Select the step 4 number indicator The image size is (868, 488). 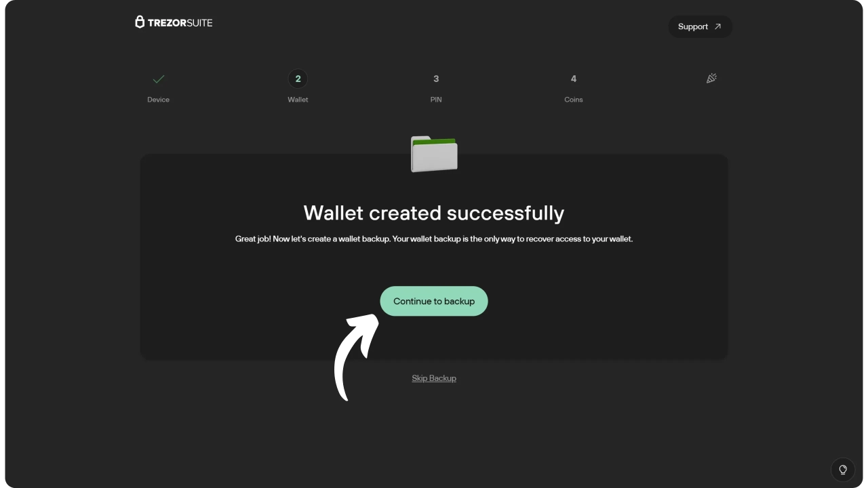pos(574,79)
